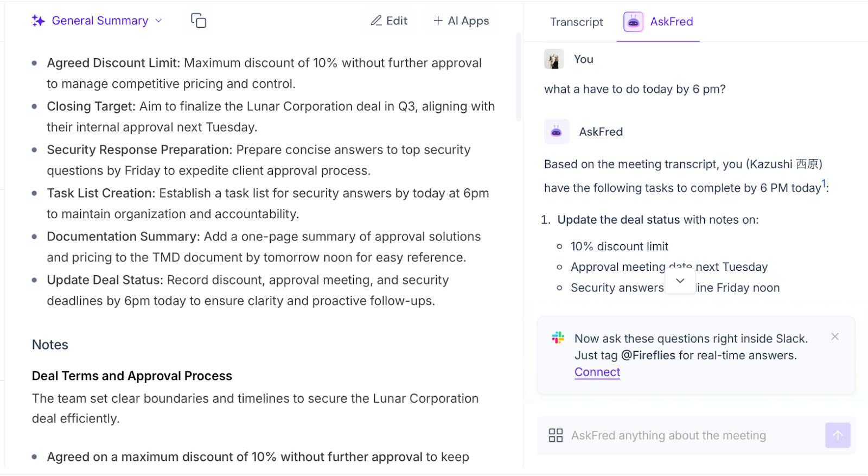Open citation footnote 1 in AskFred's answer
The width and height of the screenshot is (868, 476).
tap(824, 183)
